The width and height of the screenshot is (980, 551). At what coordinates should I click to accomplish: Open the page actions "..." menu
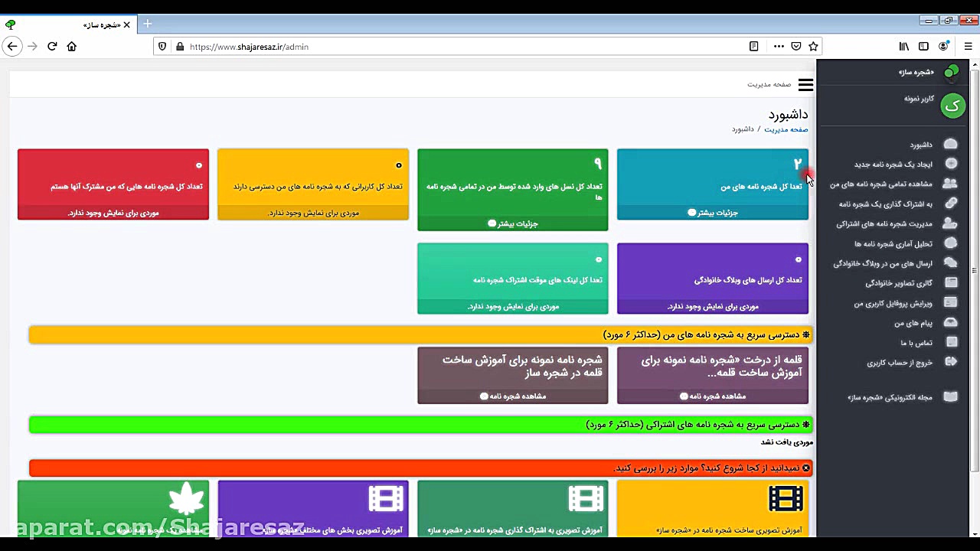779,46
